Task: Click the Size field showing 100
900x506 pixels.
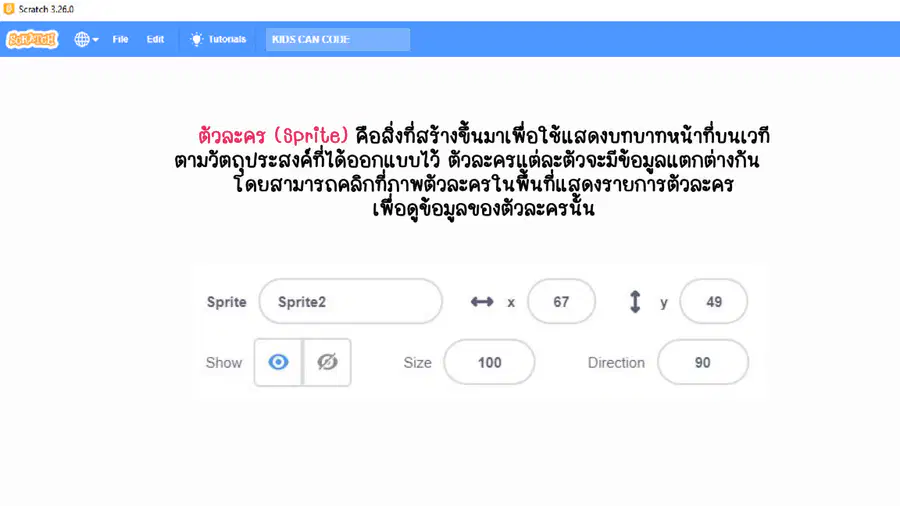Action: pos(489,362)
